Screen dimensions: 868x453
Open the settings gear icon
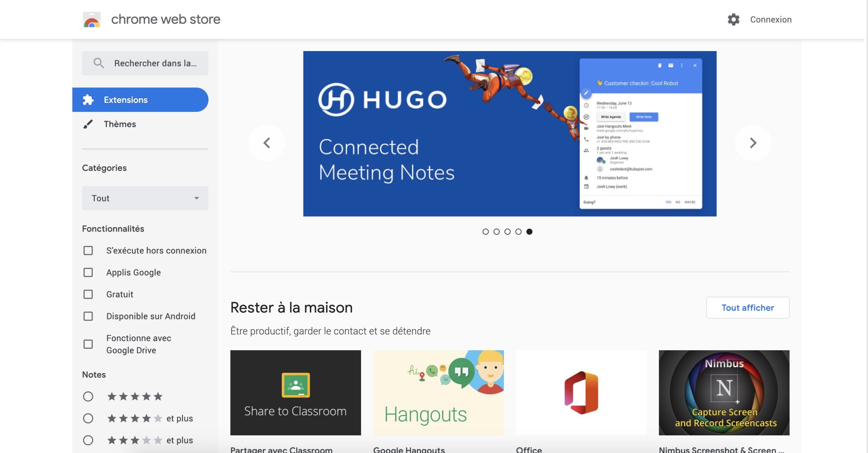[733, 19]
